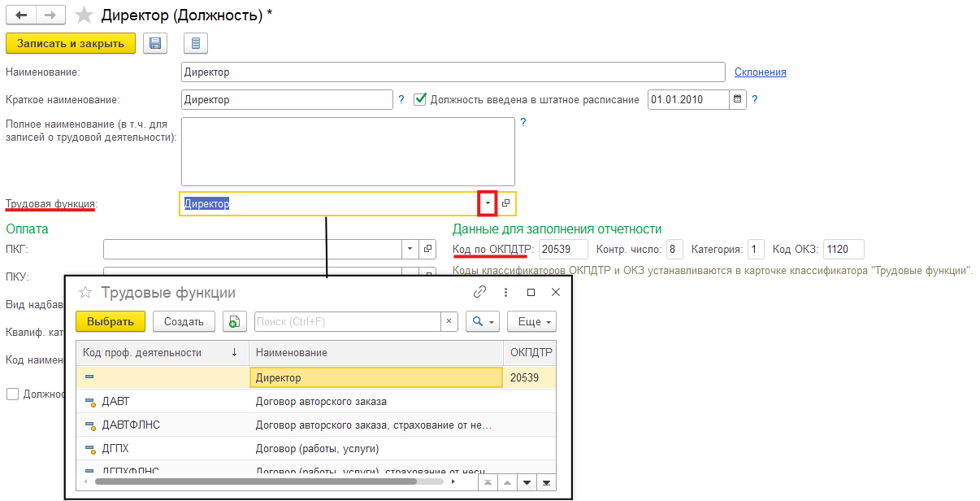Screen dimensions: 980x501
Task: Show help for Краткое наименование question mark
Action: pos(401,99)
